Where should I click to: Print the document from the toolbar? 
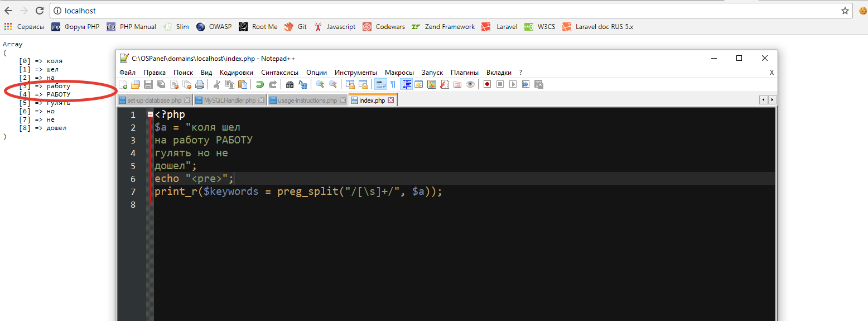(200, 84)
